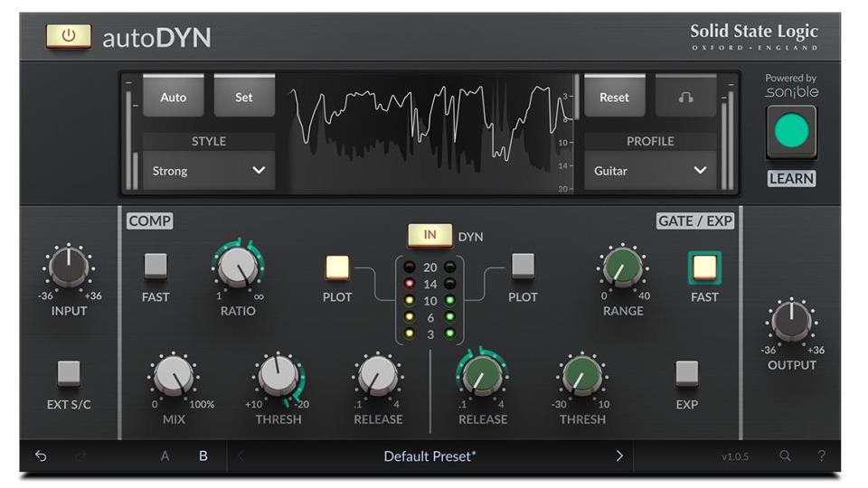The width and height of the screenshot is (868, 488).
Task: Click the INPUT gain knob
Action: (69, 267)
